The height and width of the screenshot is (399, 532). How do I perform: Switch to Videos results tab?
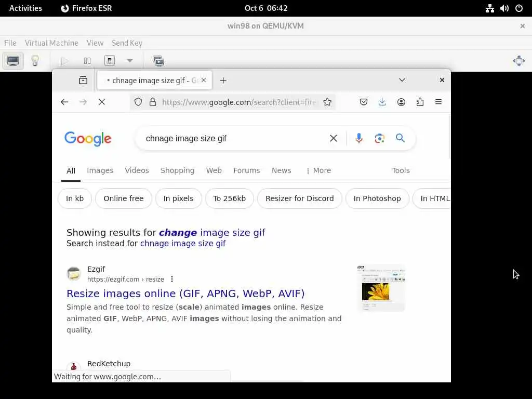pos(137,170)
